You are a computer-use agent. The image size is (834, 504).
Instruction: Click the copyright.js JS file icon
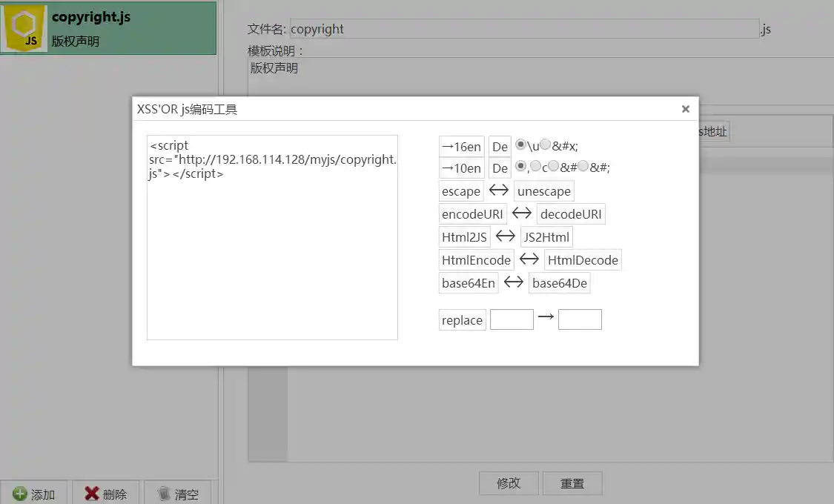point(24,28)
